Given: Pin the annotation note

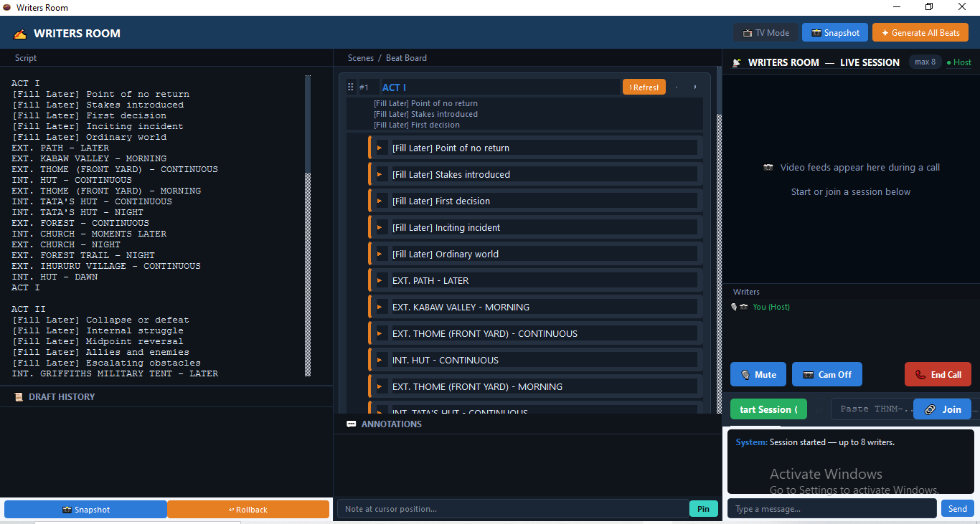Looking at the screenshot, I should coord(703,508).
